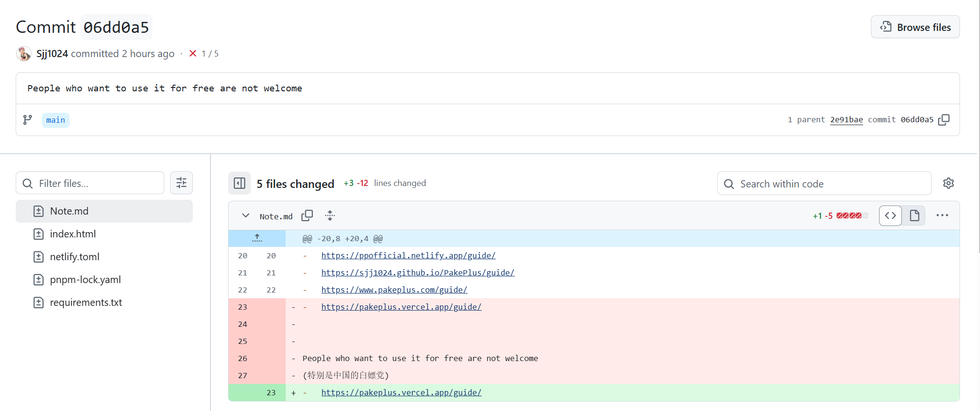Switch to rich diff view
The width and height of the screenshot is (980, 411).
[x=914, y=216]
